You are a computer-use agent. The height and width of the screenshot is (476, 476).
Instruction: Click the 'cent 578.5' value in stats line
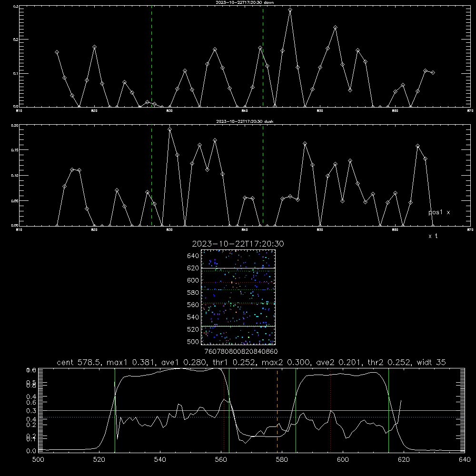click(78, 362)
